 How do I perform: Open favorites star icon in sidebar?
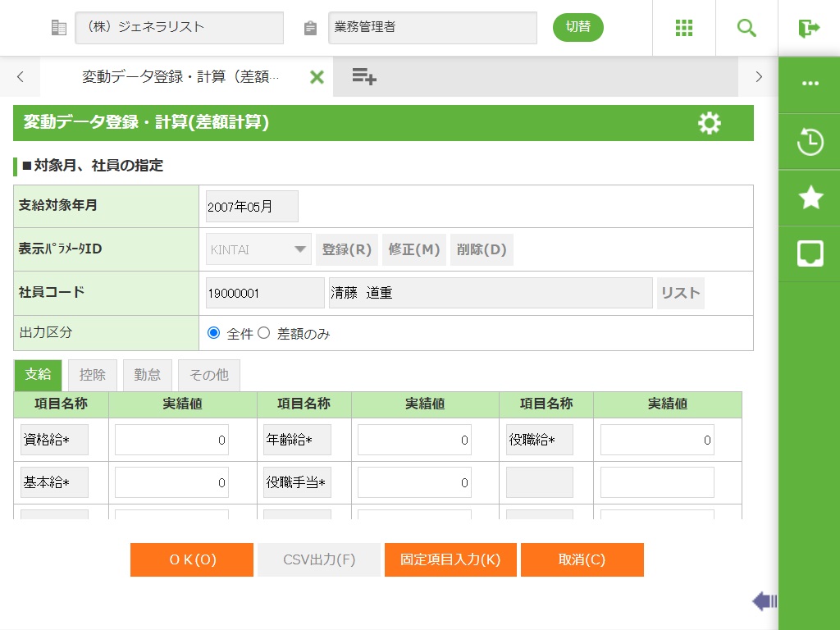pyautogui.click(x=810, y=198)
